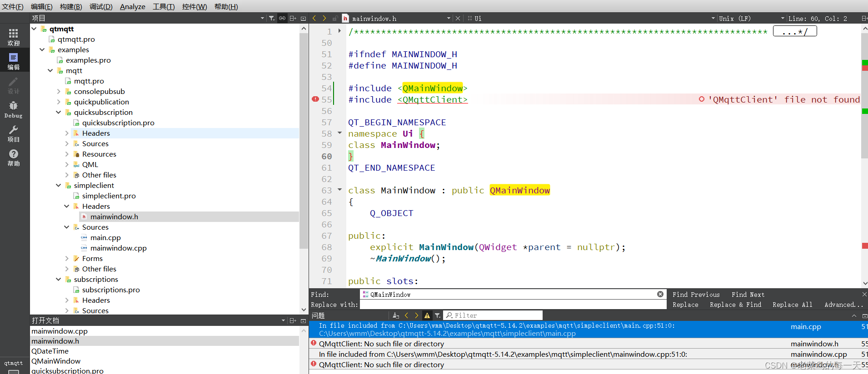
Task: Collapse the examples folder node
Action: point(42,49)
